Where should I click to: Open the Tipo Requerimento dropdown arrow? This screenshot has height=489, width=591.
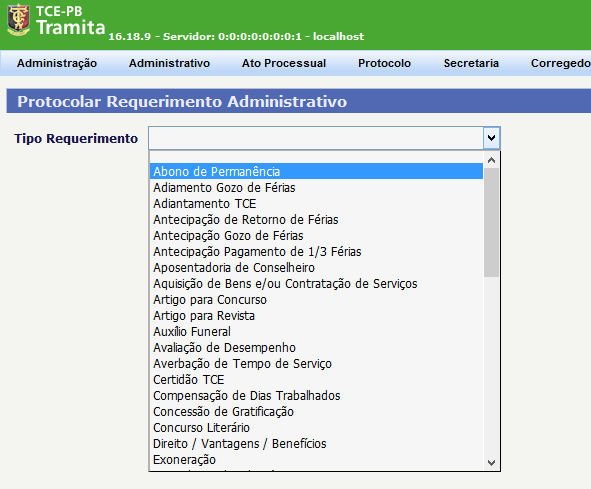point(491,138)
